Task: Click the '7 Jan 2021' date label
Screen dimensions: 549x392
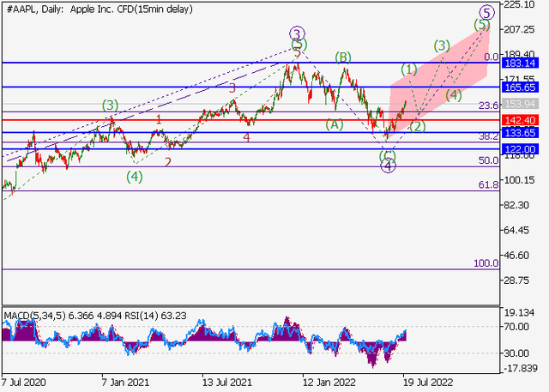Action: click(x=125, y=382)
